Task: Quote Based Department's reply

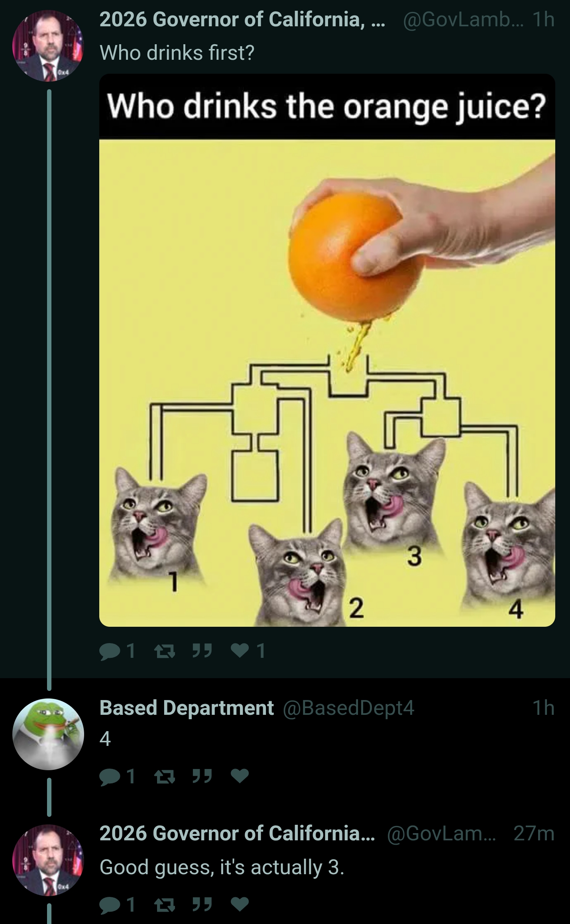Action: [202, 775]
